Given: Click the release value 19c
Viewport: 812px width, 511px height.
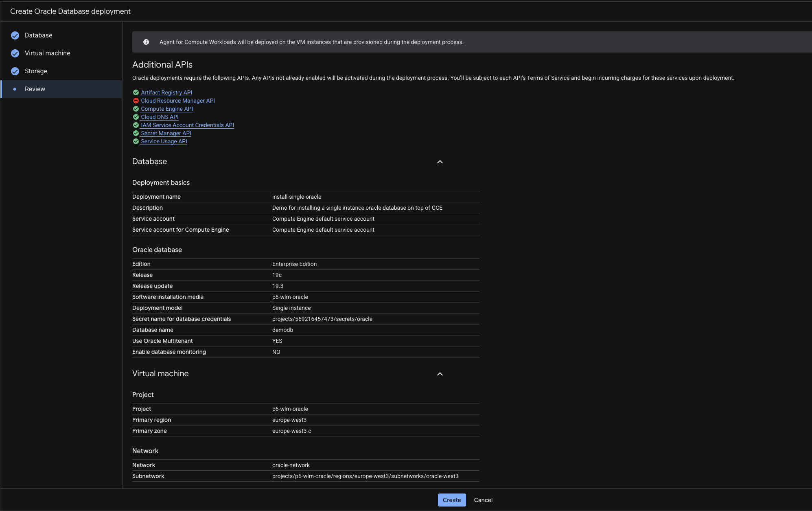Looking at the screenshot, I should point(277,275).
